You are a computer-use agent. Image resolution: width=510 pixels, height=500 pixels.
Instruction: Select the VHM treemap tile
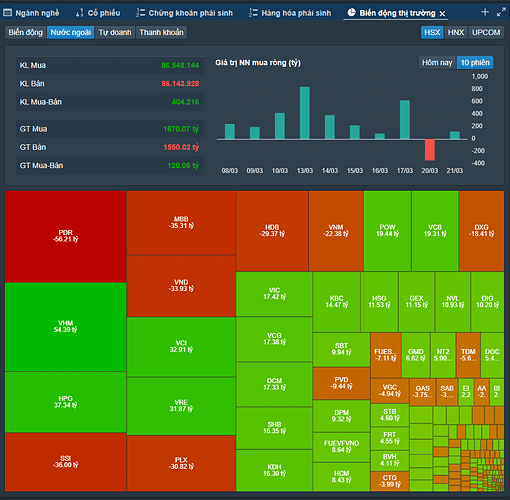66,327
